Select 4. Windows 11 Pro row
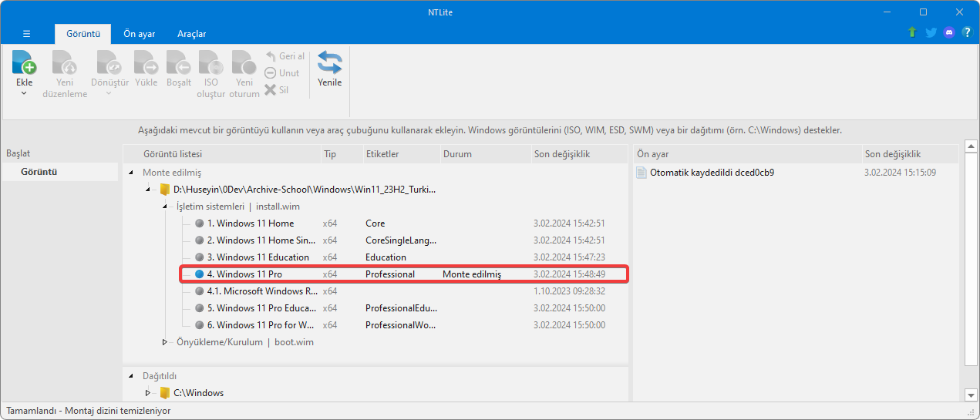Viewport: 980px width, 420px height. coord(404,274)
